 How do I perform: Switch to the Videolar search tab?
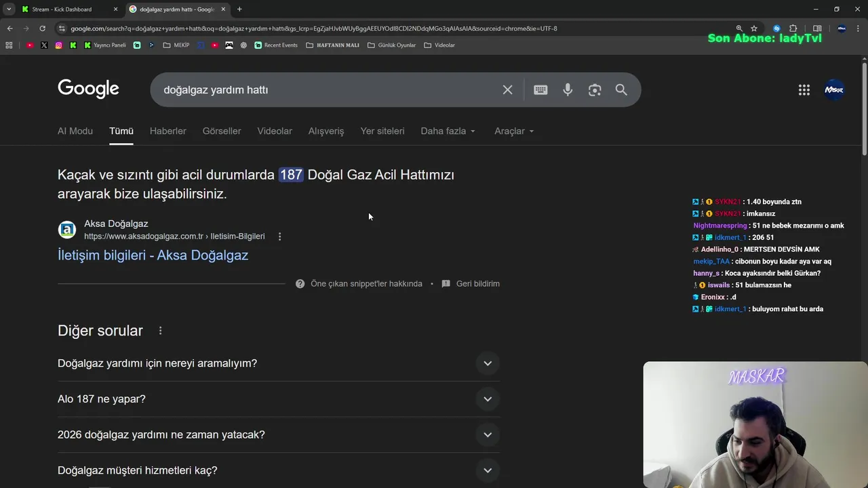(x=275, y=131)
